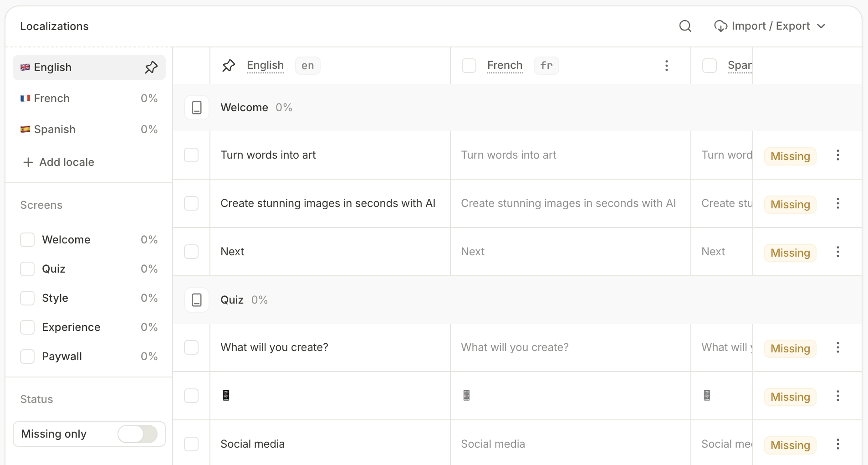Image resolution: width=868 pixels, height=465 pixels.
Task: Open options menu for Next row
Action: point(838,252)
